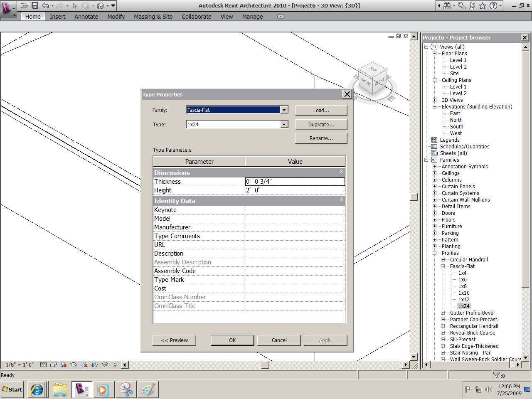Click the Temporary Hide/Isolate glasses icon
532x399 pixels.
[105, 365]
